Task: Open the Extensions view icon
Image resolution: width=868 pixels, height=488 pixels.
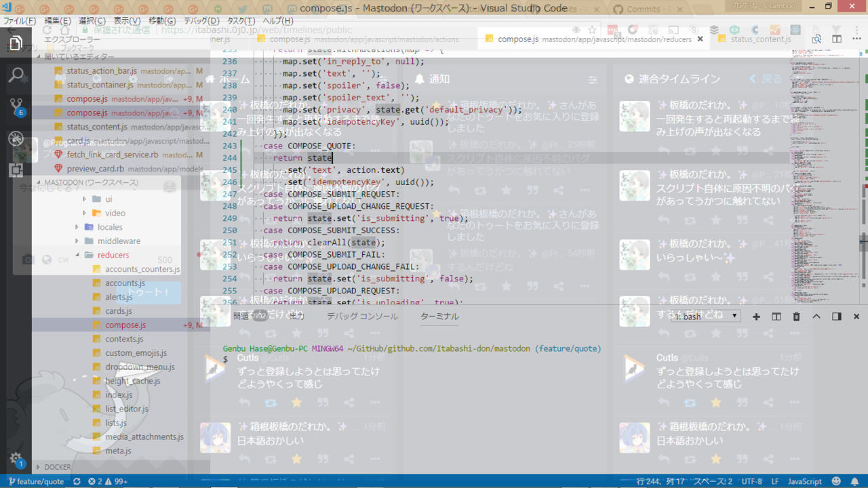Action: click(x=16, y=169)
